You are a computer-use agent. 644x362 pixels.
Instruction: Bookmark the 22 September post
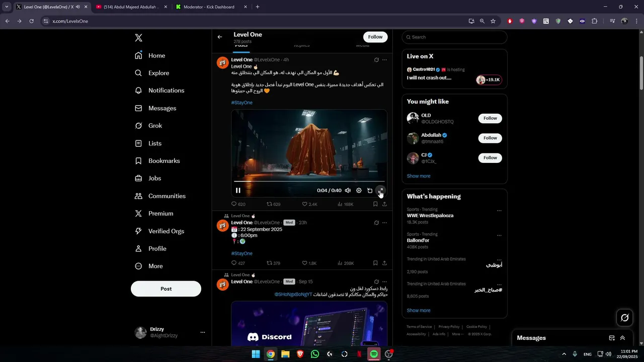[375, 263]
